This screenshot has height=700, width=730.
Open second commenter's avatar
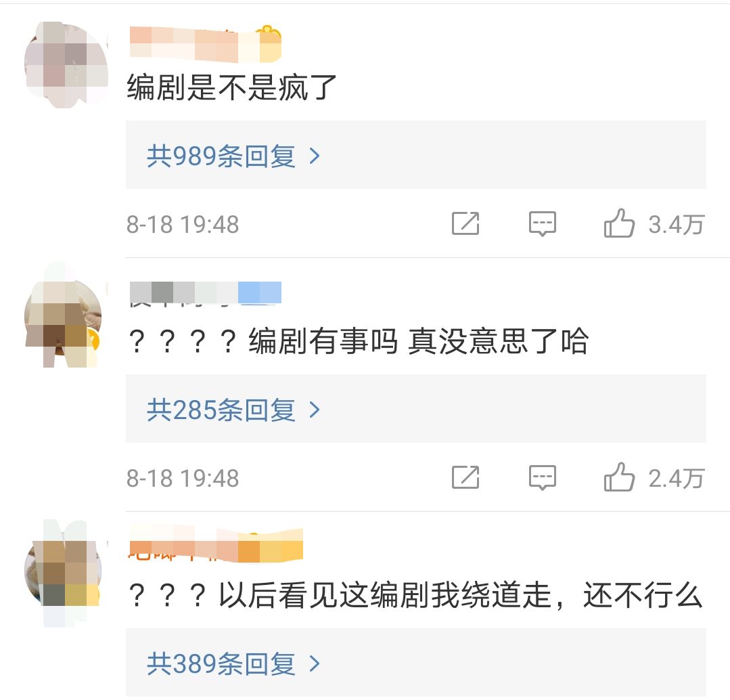(x=63, y=317)
